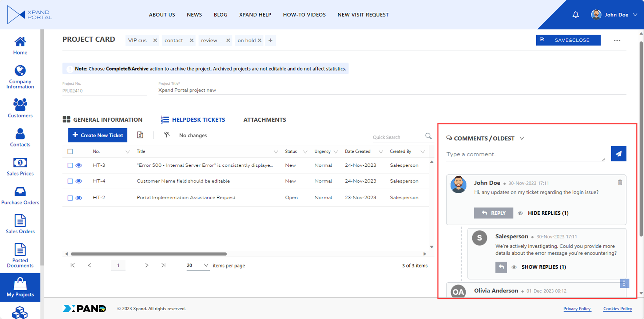
Task: Open Customers section in sidebar
Action: tap(20, 108)
